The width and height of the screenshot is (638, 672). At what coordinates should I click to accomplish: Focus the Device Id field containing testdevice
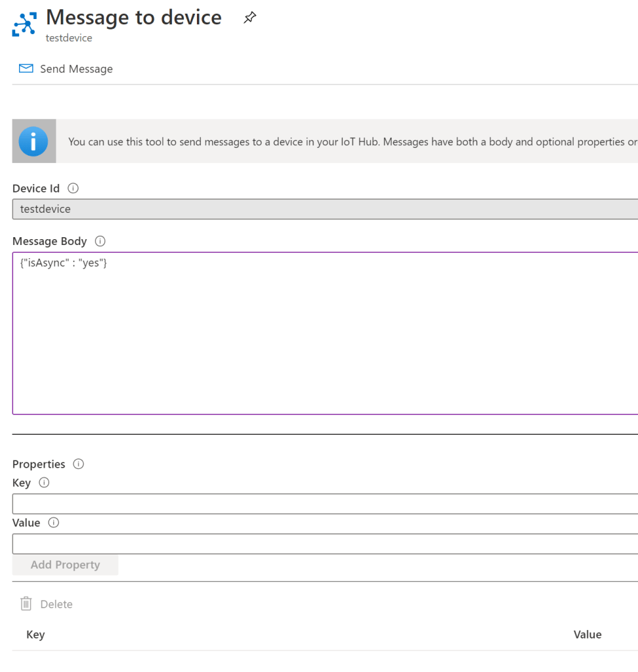tap(325, 210)
